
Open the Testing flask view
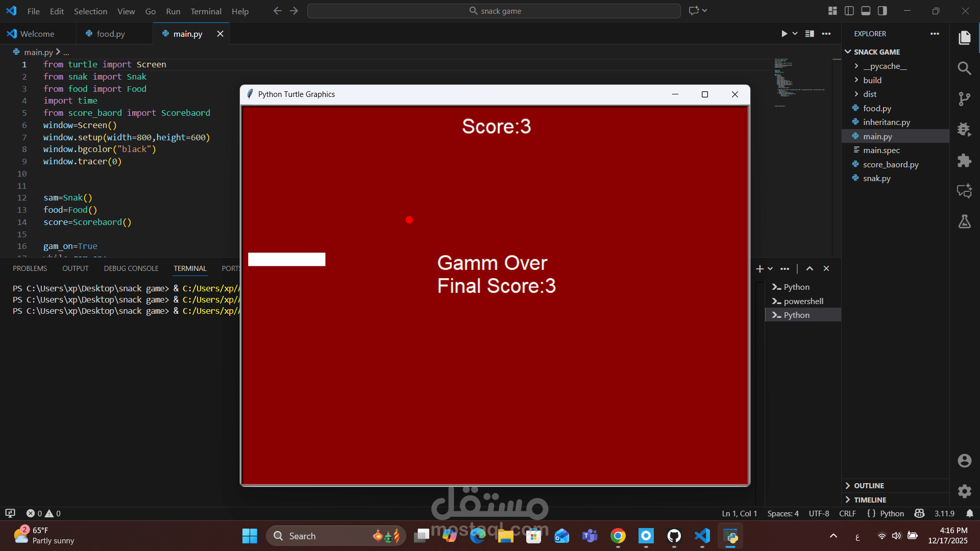(x=964, y=221)
